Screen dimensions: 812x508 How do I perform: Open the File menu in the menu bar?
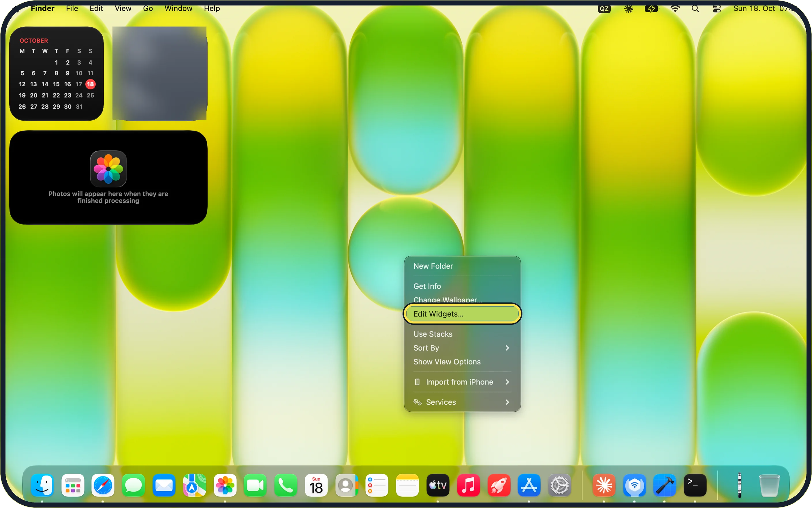[72, 8]
